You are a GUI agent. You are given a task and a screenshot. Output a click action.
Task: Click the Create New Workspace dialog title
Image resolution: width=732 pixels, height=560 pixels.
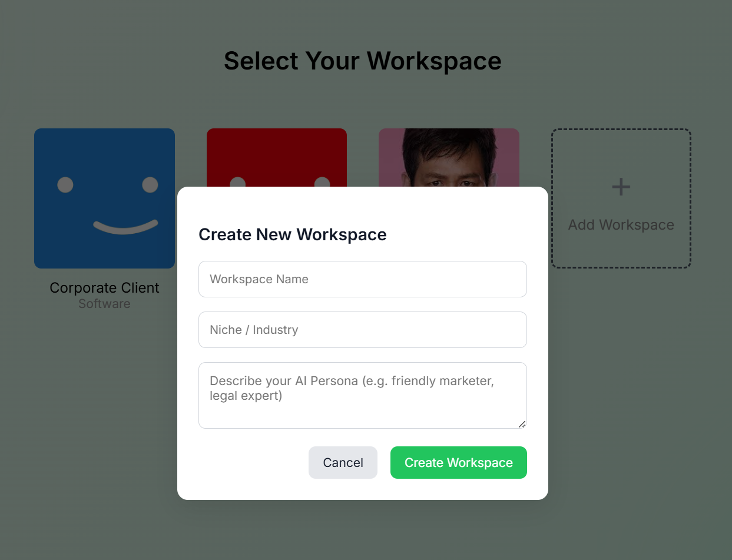[293, 234]
